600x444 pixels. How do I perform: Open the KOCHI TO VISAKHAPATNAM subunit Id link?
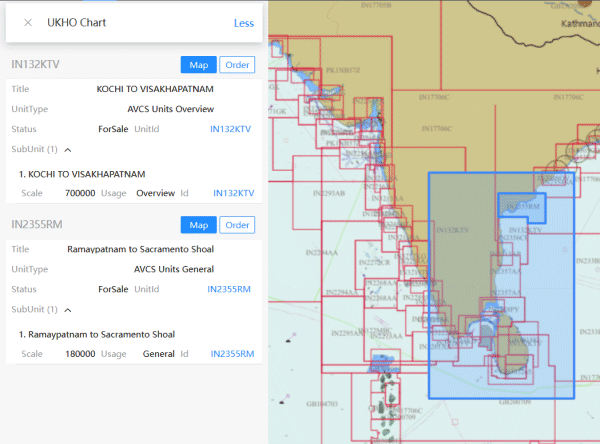tap(233, 193)
